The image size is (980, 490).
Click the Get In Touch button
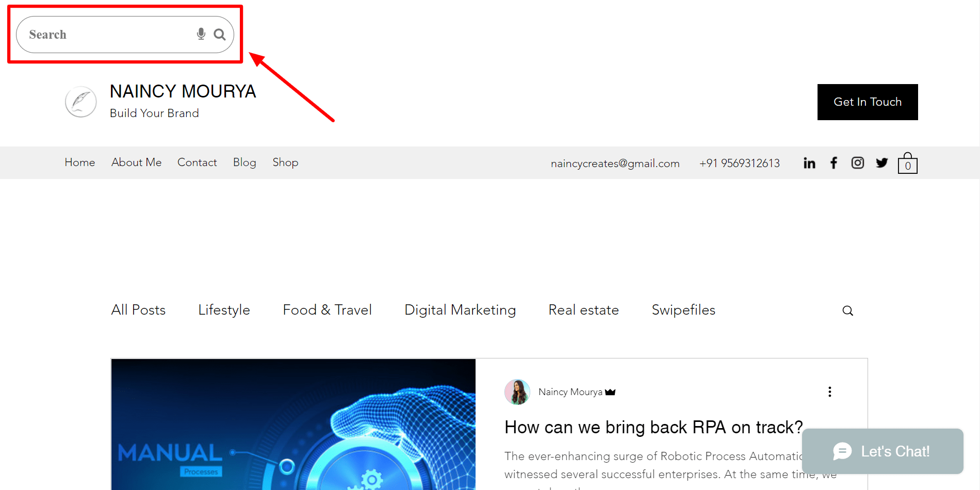[867, 102]
